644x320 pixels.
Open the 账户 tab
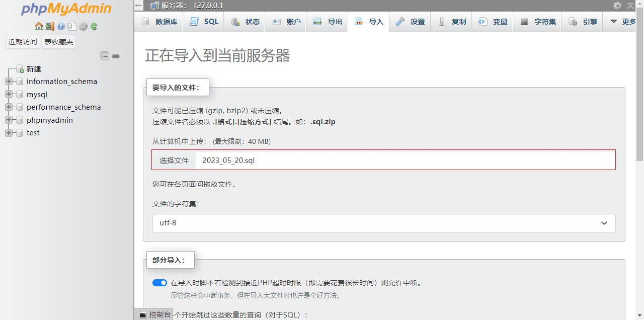[x=286, y=22]
